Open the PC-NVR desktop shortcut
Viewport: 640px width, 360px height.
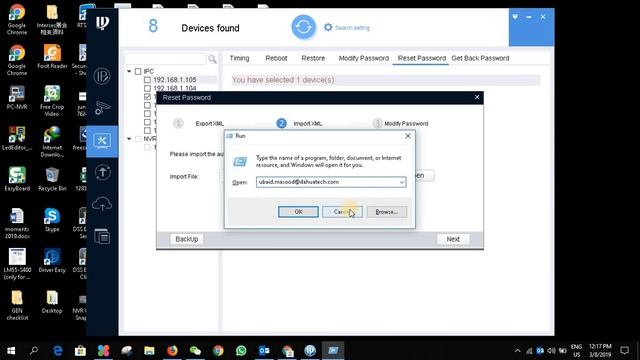point(17,98)
